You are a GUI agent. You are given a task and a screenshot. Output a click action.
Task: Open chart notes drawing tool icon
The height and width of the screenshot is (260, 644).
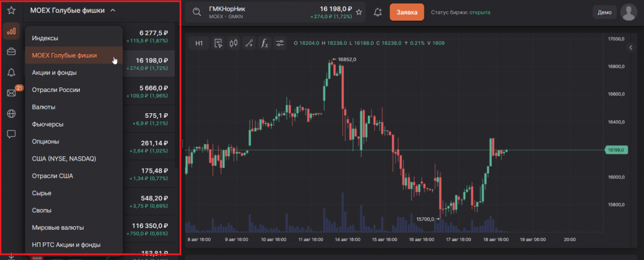click(x=218, y=43)
